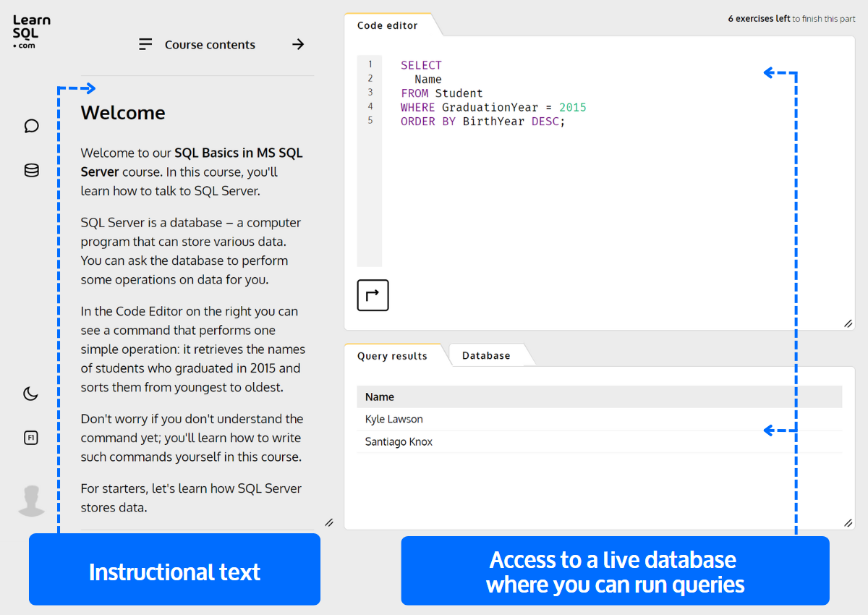Click the SELECT keyword on line 1
The image size is (868, 615).
421,65
